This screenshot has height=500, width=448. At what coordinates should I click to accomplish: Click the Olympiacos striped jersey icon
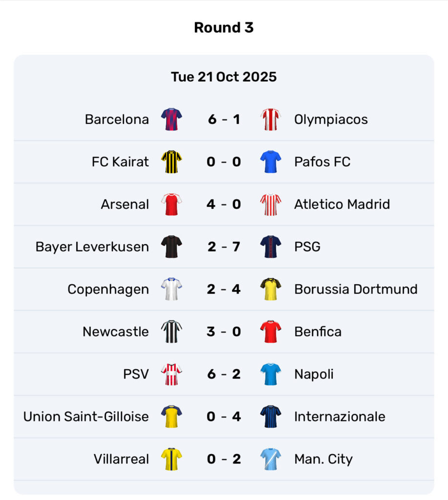point(271,120)
